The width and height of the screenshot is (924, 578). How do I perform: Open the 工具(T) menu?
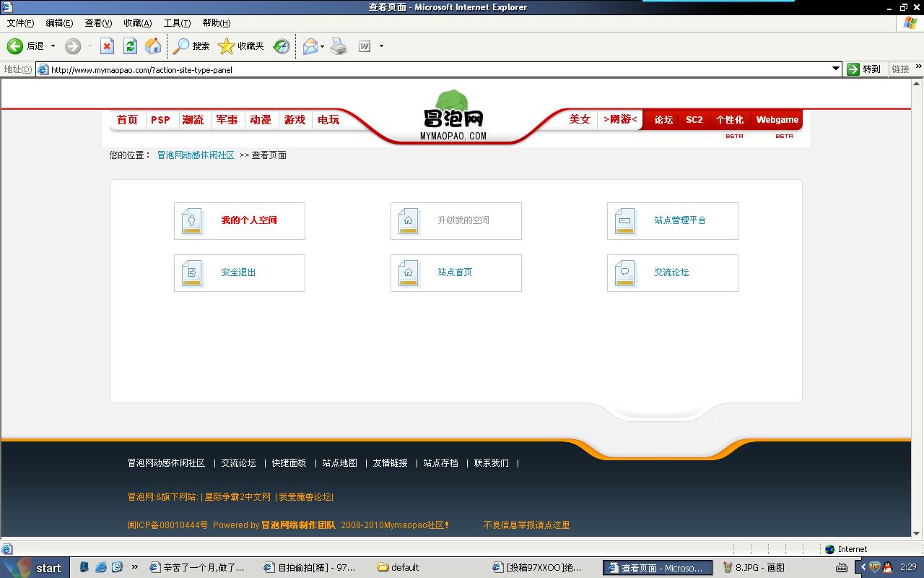(177, 23)
